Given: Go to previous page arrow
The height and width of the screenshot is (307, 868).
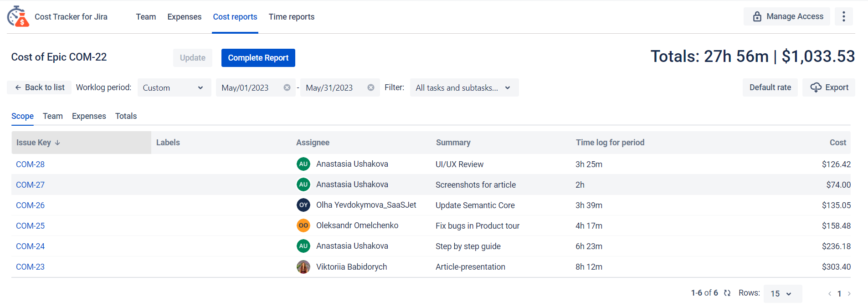Looking at the screenshot, I should pyautogui.click(x=830, y=294).
